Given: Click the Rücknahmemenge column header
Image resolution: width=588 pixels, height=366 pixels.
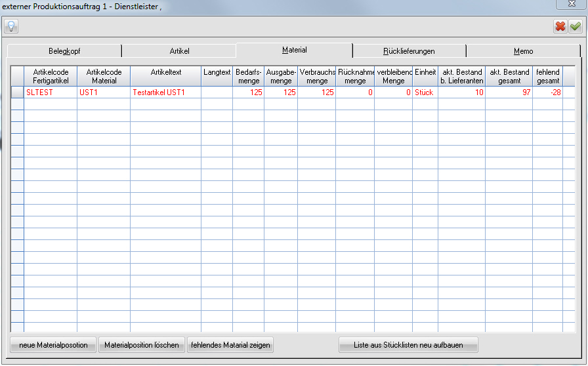Looking at the screenshot, I should pos(355,76).
